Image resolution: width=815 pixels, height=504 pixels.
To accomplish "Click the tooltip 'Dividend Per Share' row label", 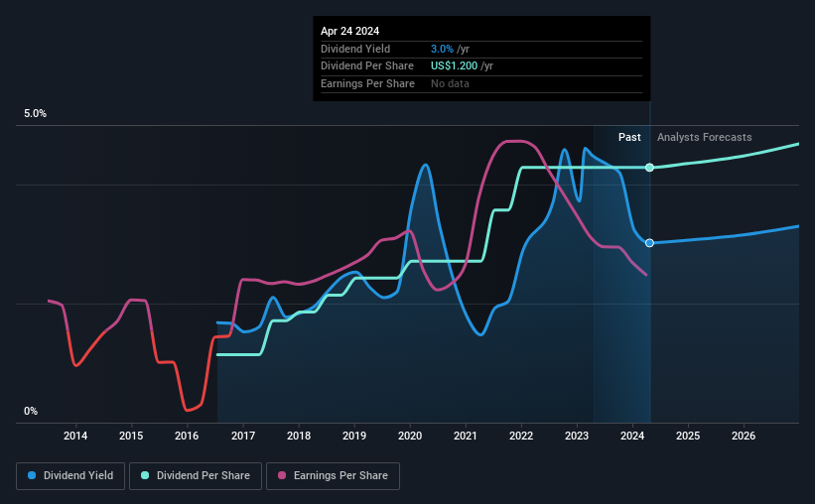I will point(367,66).
